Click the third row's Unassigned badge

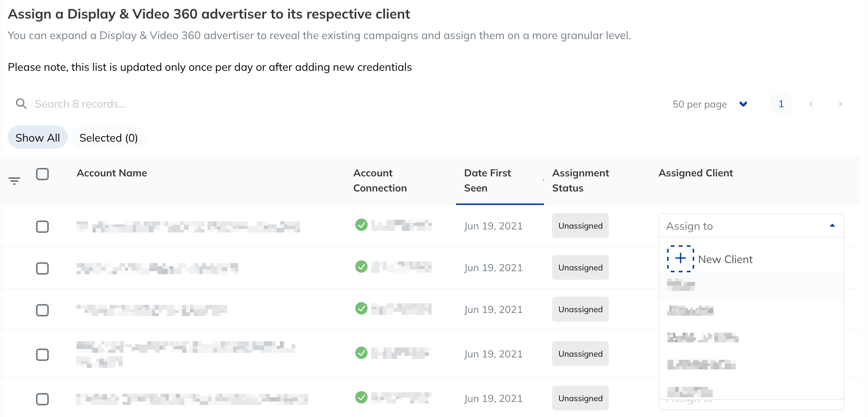[580, 309]
